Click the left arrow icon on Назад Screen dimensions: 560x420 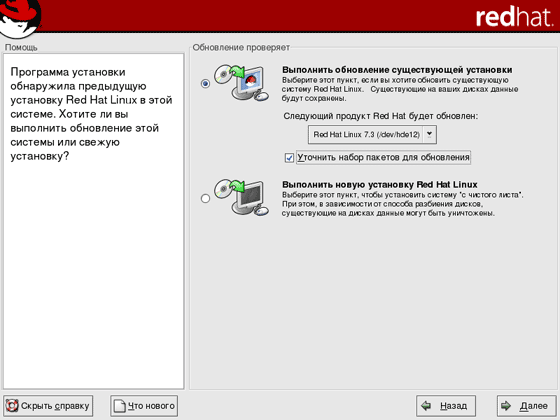click(426, 405)
